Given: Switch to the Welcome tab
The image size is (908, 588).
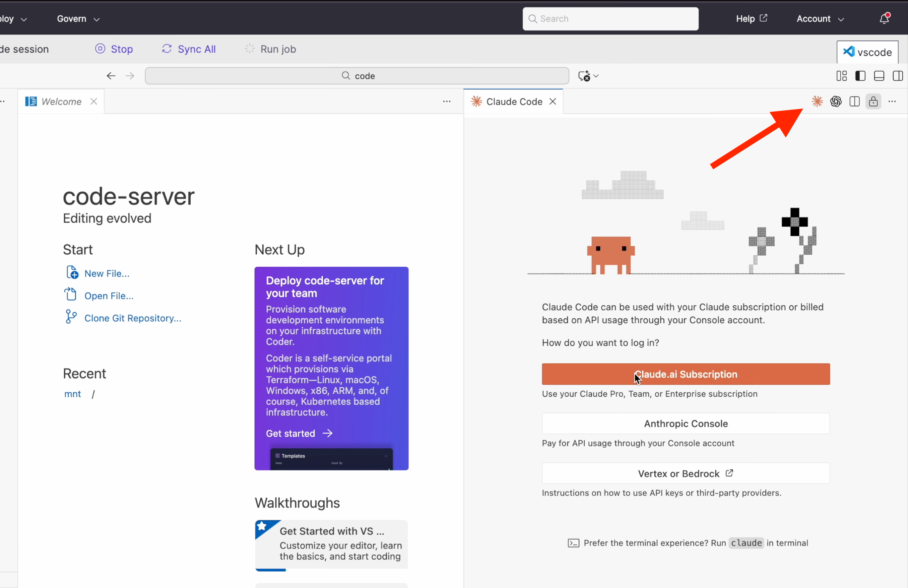Looking at the screenshot, I should (61, 102).
